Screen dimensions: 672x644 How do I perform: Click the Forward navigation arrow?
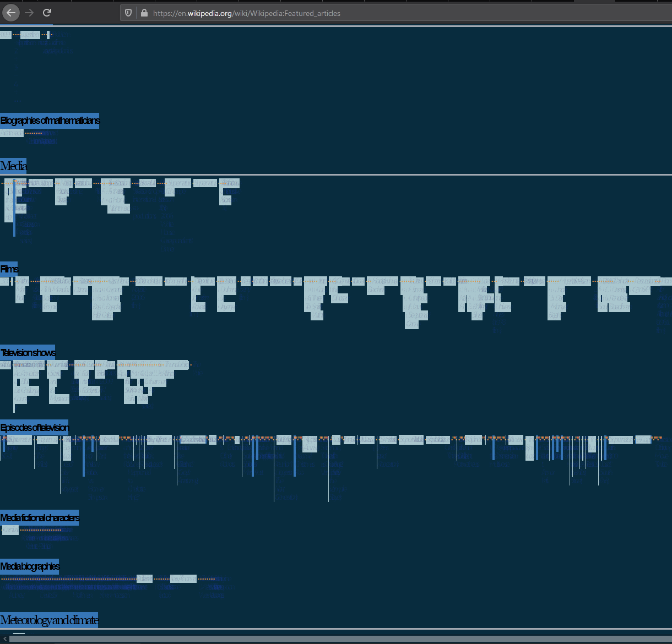point(29,13)
